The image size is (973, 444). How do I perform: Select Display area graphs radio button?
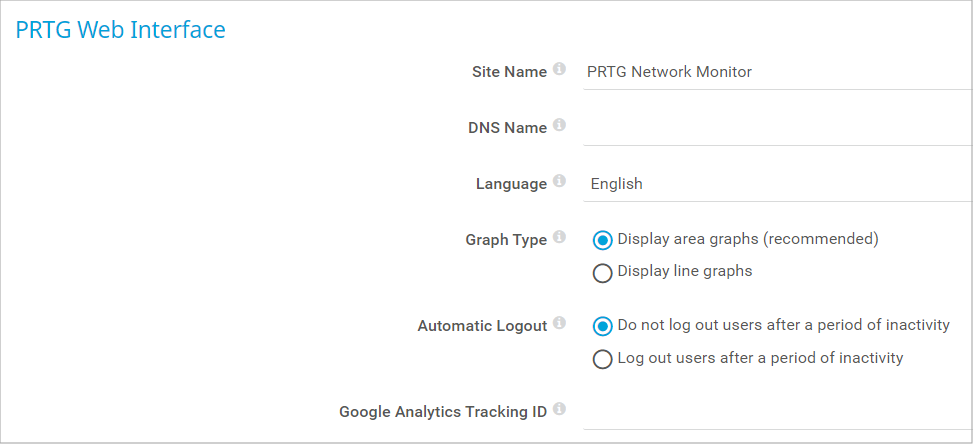tap(602, 240)
